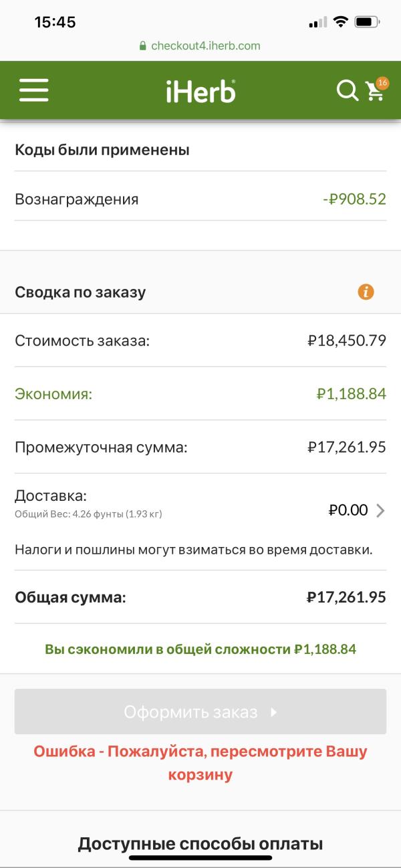Tap the error message about the cart
The image size is (401, 868).
(200, 763)
